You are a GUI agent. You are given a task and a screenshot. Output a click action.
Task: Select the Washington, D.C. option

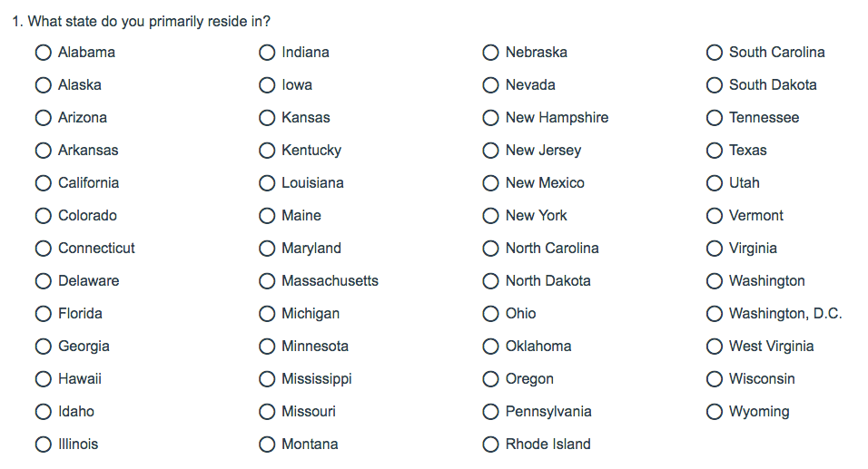tap(715, 314)
